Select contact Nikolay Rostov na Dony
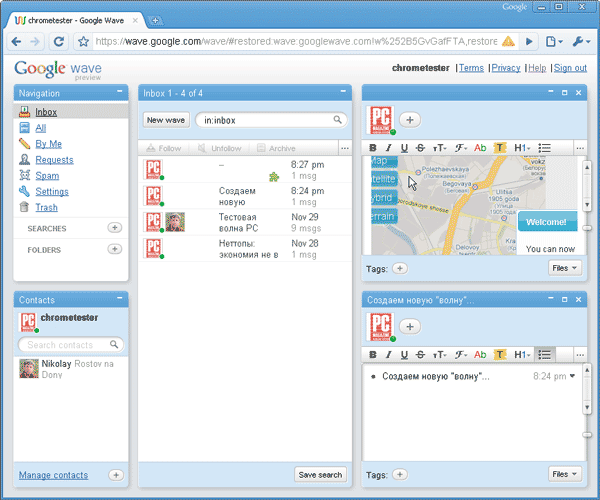 point(71,369)
